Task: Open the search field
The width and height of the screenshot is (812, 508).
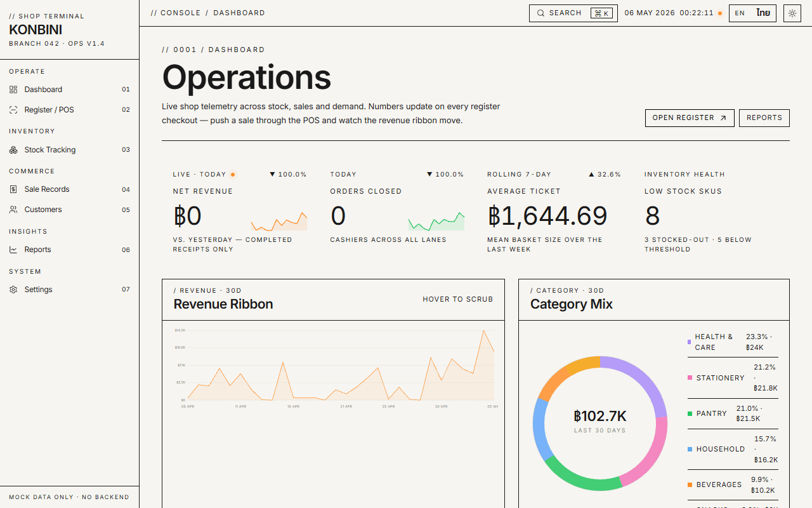Action: tap(573, 13)
